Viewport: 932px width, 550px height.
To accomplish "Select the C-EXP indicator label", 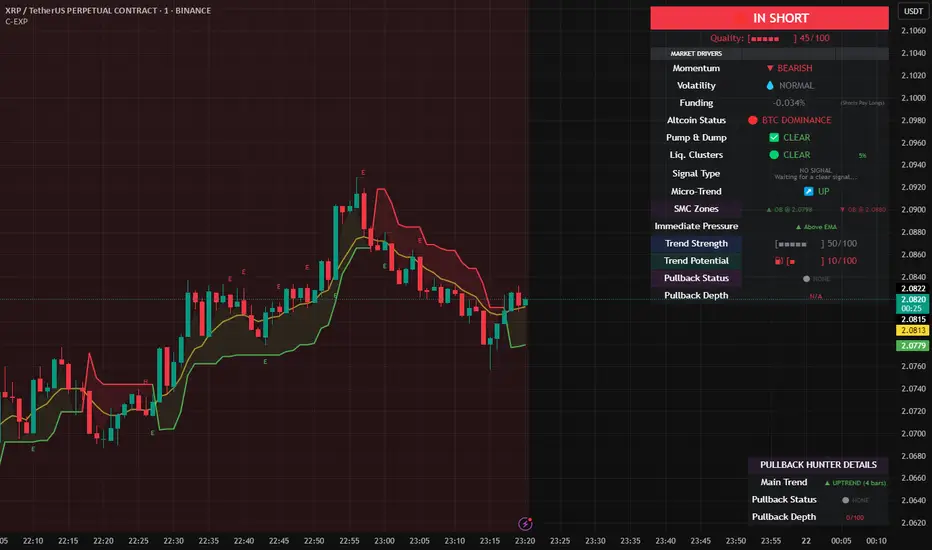I will pyautogui.click(x=17, y=21).
